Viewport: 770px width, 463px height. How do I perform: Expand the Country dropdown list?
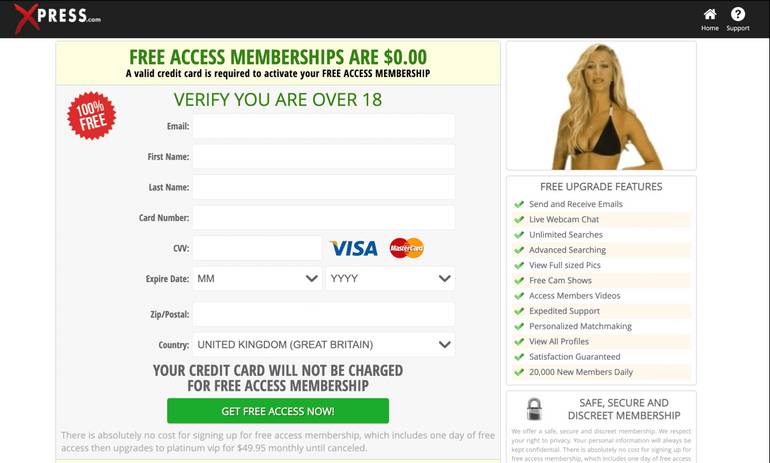(324, 345)
